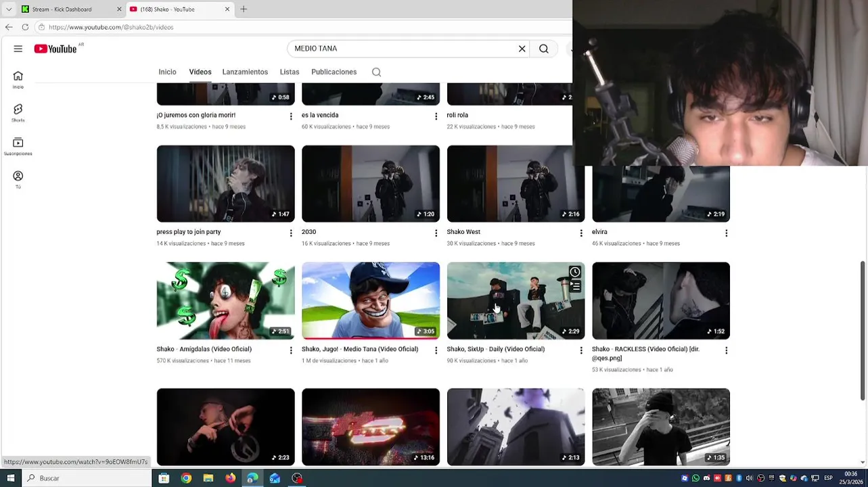Open options for Medio Tana video

click(436, 350)
